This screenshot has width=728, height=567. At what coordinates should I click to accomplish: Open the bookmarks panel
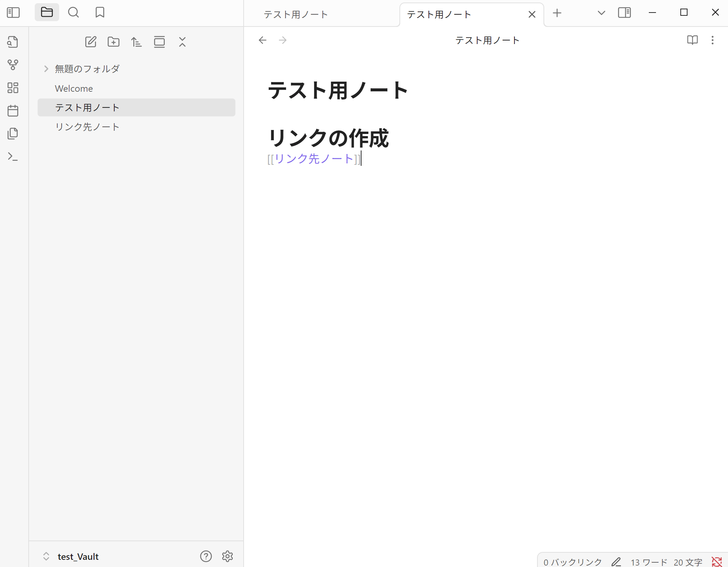tap(100, 13)
